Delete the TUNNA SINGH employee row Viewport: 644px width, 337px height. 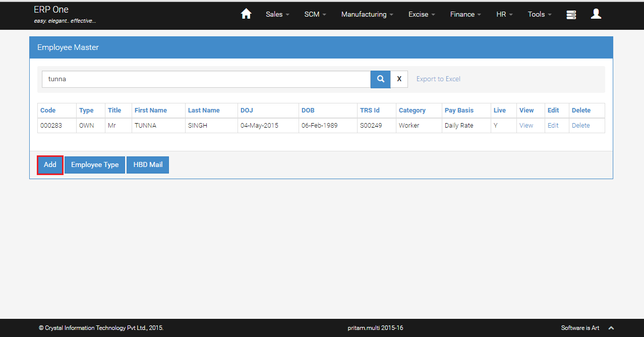tap(580, 126)
